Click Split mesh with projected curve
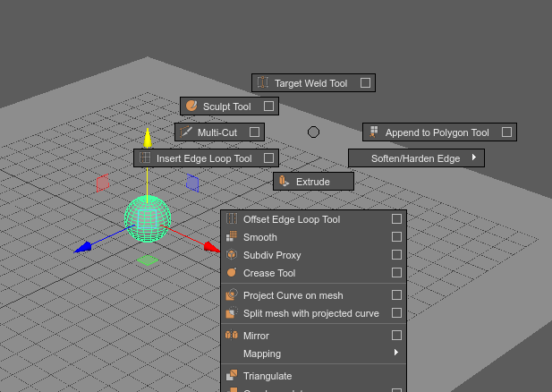 click(310, 313)
